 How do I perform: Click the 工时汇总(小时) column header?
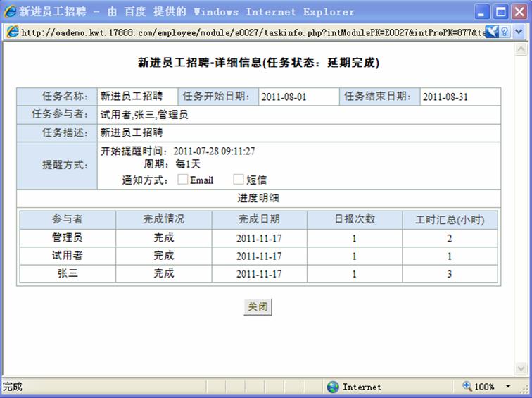point(450,220)
